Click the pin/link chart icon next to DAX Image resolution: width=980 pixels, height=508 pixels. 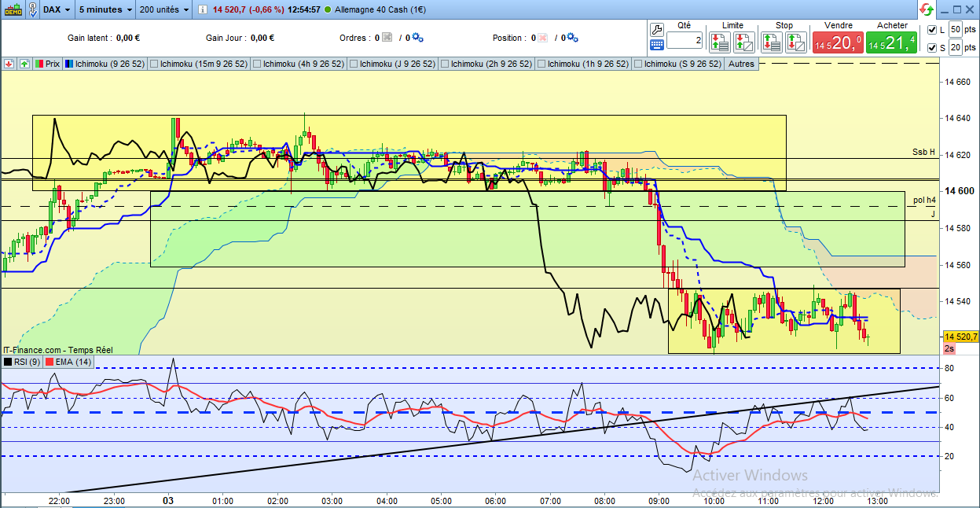click(32, 9)
